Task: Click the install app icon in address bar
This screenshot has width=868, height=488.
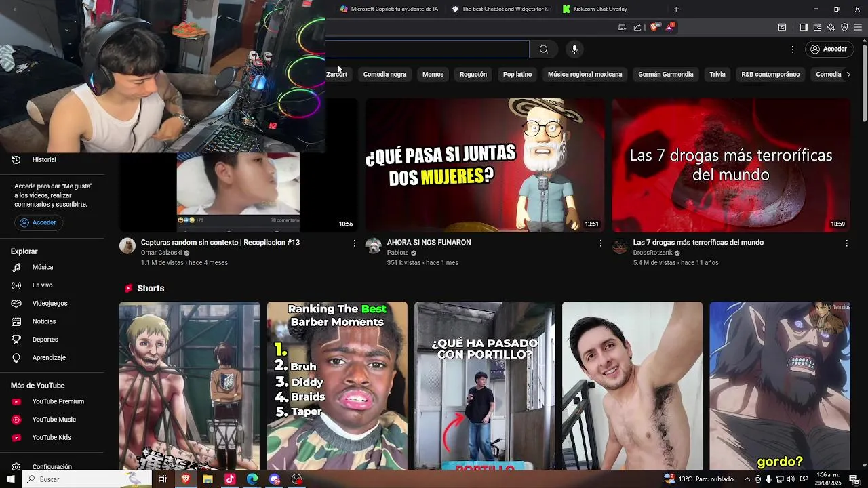Action: coord(622,27)
